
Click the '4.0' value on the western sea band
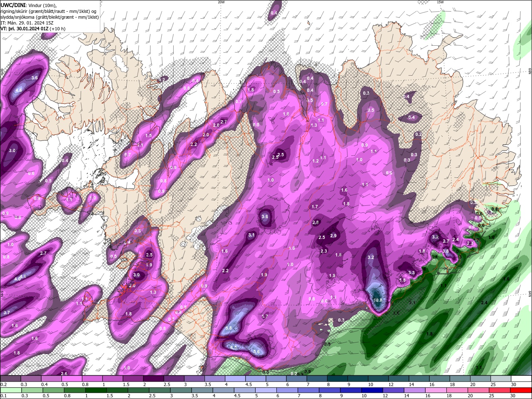17,279
